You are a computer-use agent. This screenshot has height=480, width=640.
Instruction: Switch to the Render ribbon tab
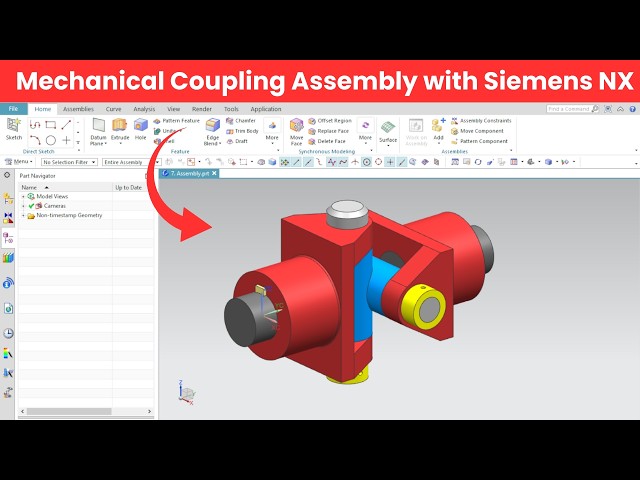(202, 109)
